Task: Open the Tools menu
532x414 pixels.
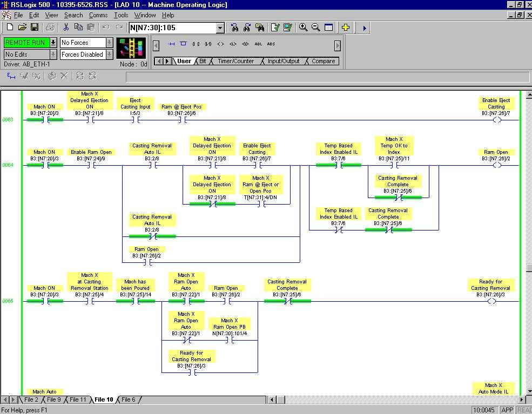Action: point(121,15)
